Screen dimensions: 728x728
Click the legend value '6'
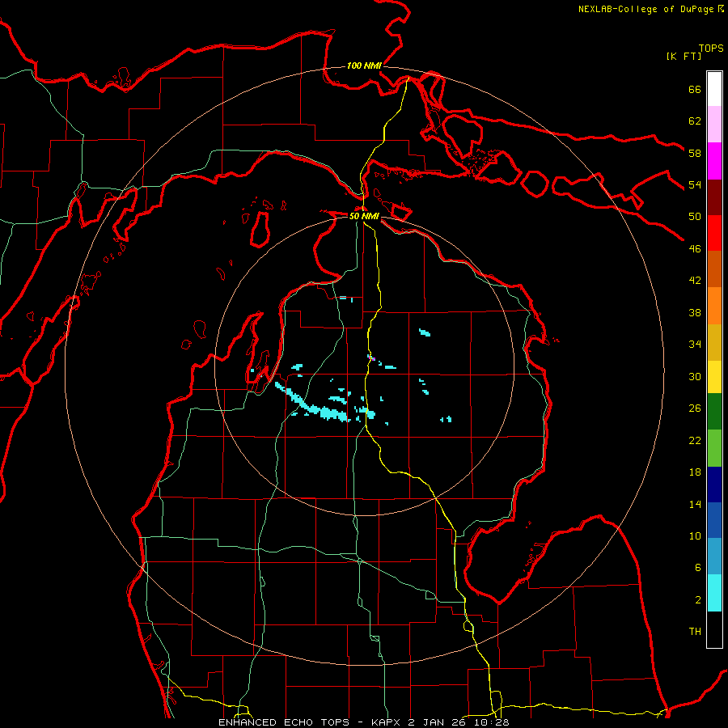pyautogui.click(x=698, y=568)
